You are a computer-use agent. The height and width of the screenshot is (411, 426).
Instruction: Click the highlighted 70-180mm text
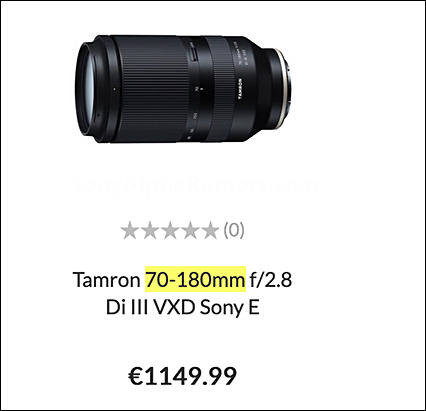coord(195,279)
